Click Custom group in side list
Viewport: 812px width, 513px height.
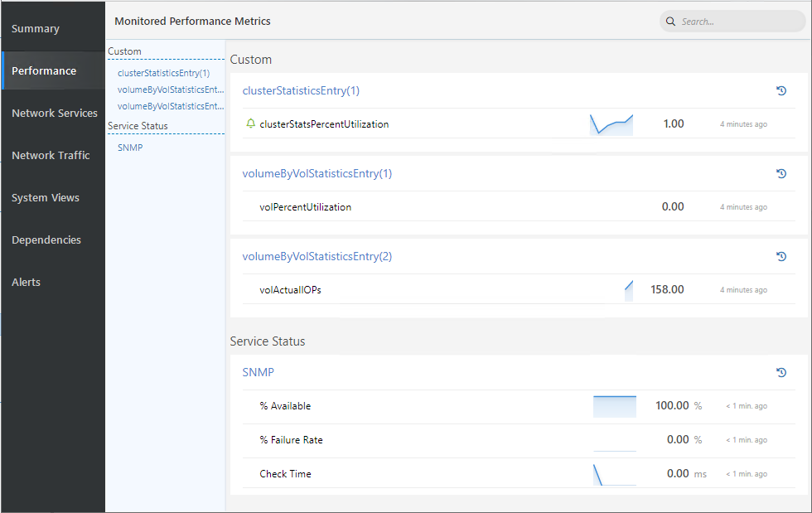124,51
